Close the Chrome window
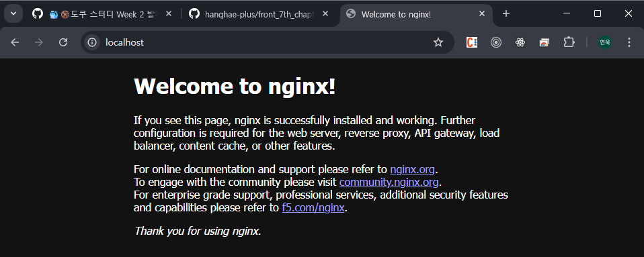Screen dimensions: 644x257 click(x=629, y=13)
